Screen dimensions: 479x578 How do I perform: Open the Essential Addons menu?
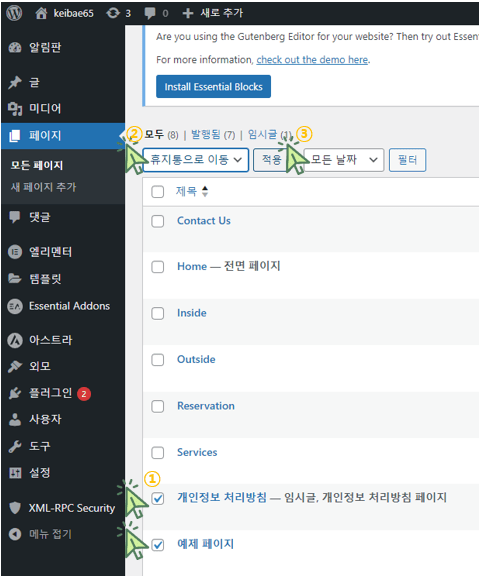[59, 306]
